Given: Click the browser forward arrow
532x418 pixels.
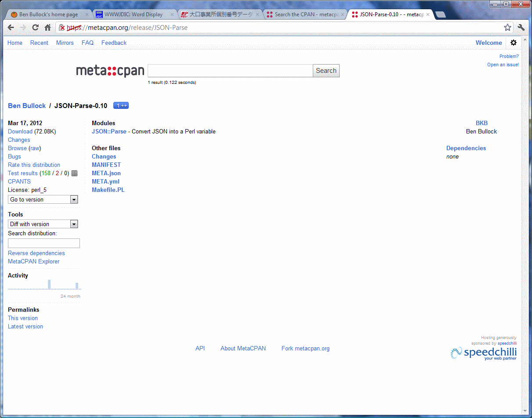Looking at the screenshot, I should pyautogui.click(x=23, y=28).
